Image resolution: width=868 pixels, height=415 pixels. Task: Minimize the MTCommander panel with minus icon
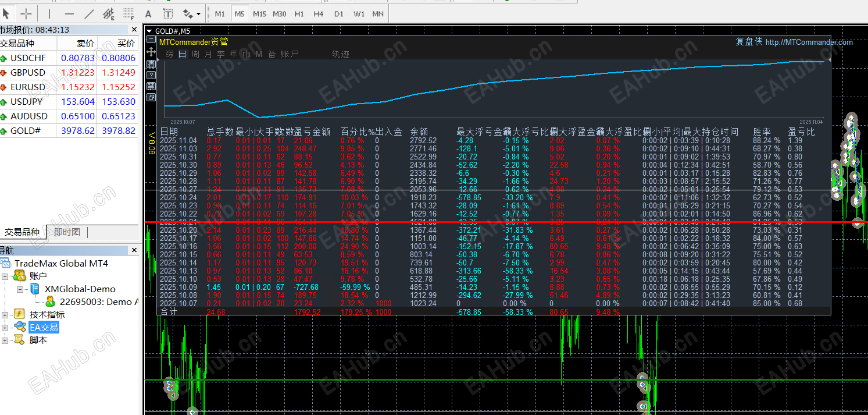click(151, 40)
